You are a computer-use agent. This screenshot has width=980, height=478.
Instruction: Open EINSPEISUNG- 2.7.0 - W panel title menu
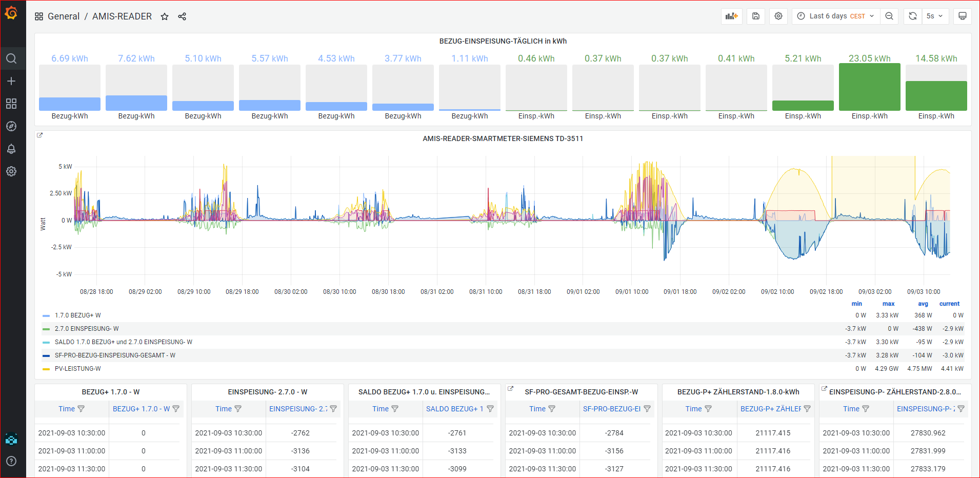tap(268, 392)
